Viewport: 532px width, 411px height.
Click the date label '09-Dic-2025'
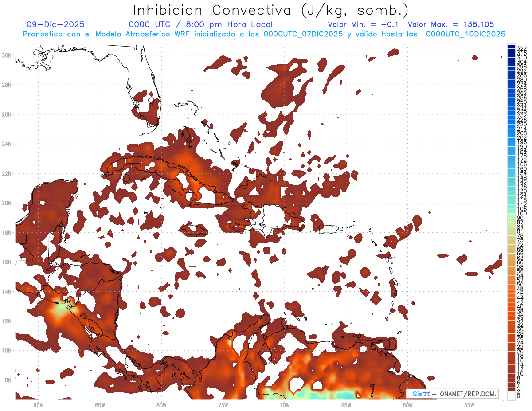point(55,24)
